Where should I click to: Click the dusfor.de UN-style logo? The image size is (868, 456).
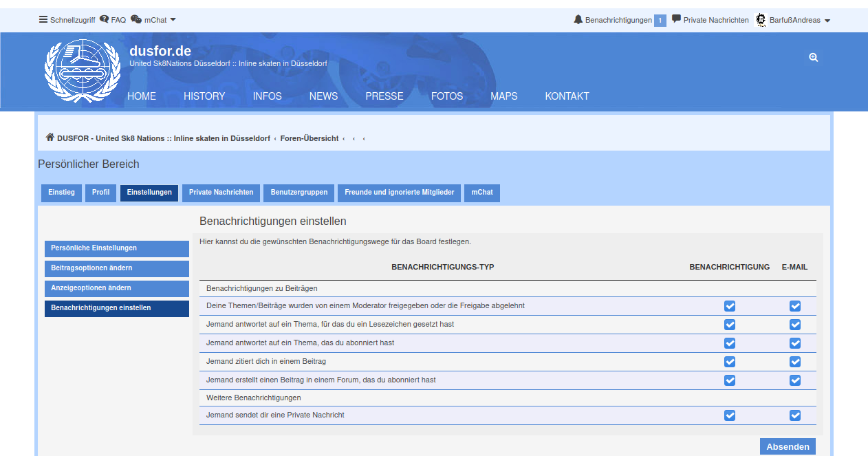coord(82,71)
